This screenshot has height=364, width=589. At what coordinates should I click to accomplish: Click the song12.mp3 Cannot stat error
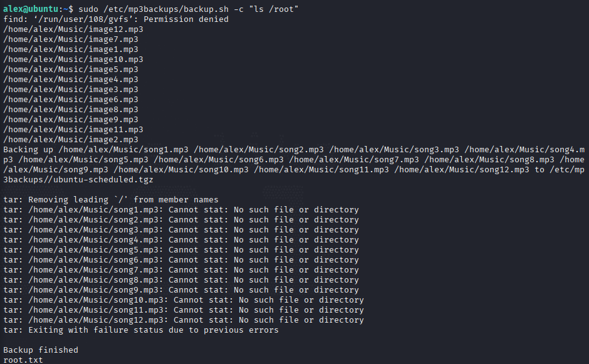[184, 320]
